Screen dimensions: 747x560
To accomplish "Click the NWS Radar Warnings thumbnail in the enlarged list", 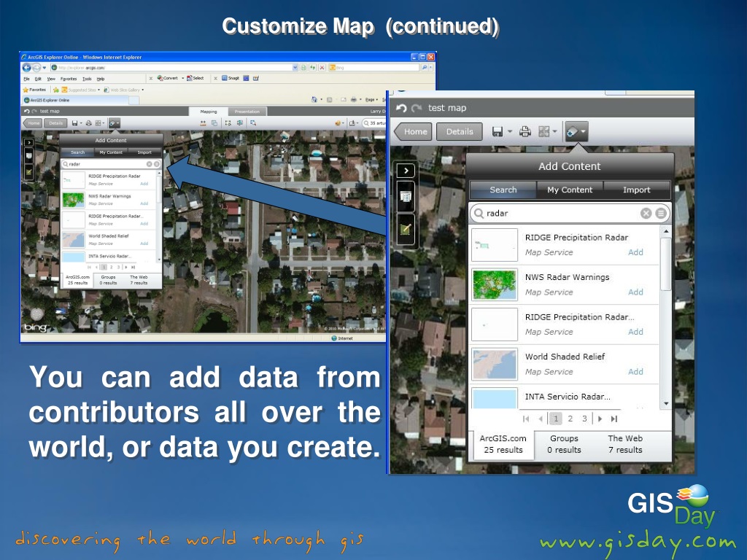I will (x=495, y=284).
